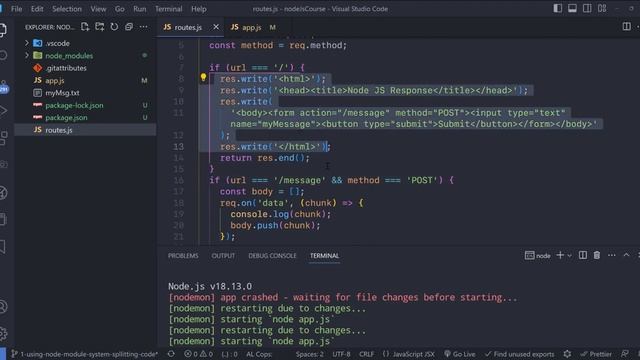Open the Terminal menu
Screen dimensions: 640x360
tap(169, 9)
